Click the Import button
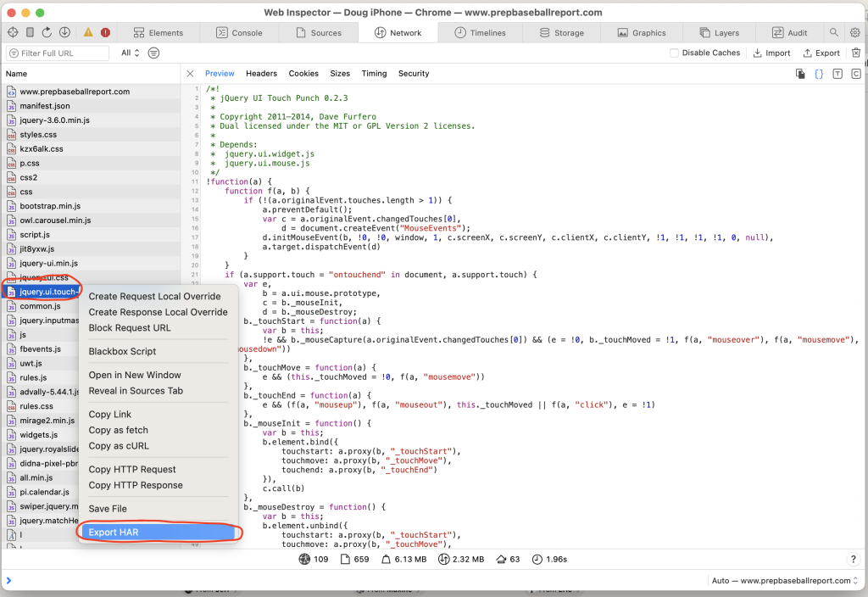 [x=771, y=53]
